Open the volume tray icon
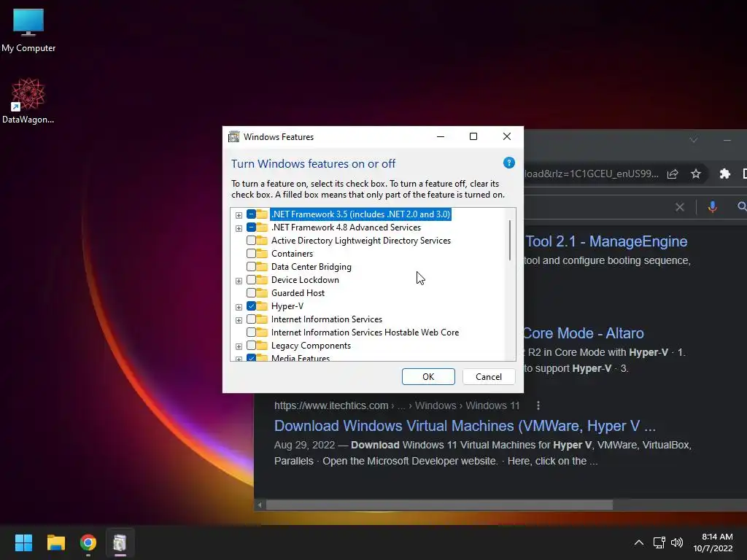Screen dimensions: 747x560 tap(676, 542)
